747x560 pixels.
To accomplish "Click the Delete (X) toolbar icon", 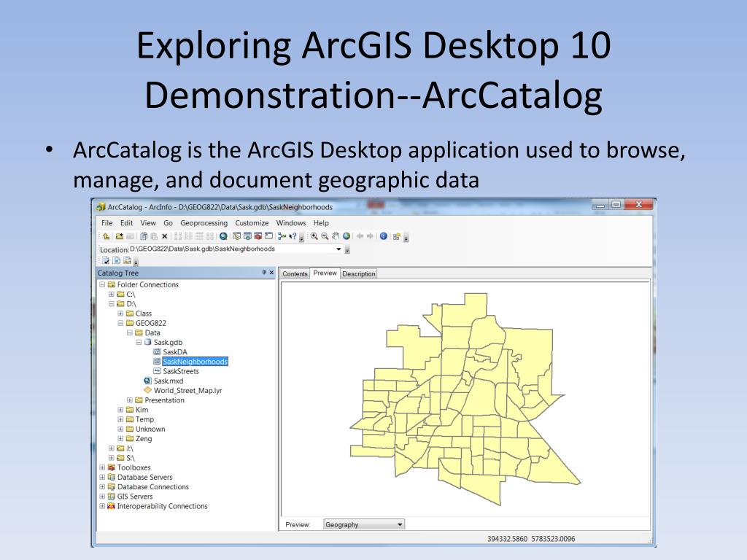I will (164, 236).
